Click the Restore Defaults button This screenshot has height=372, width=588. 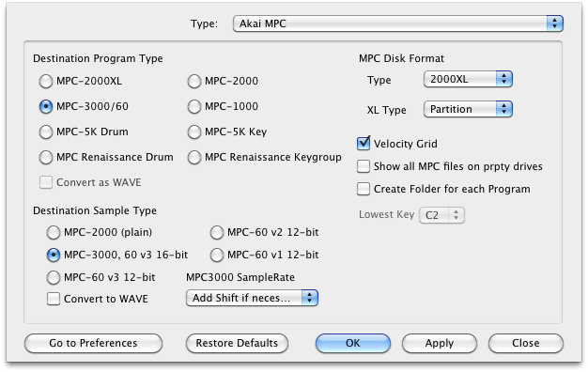pos(237,343)
